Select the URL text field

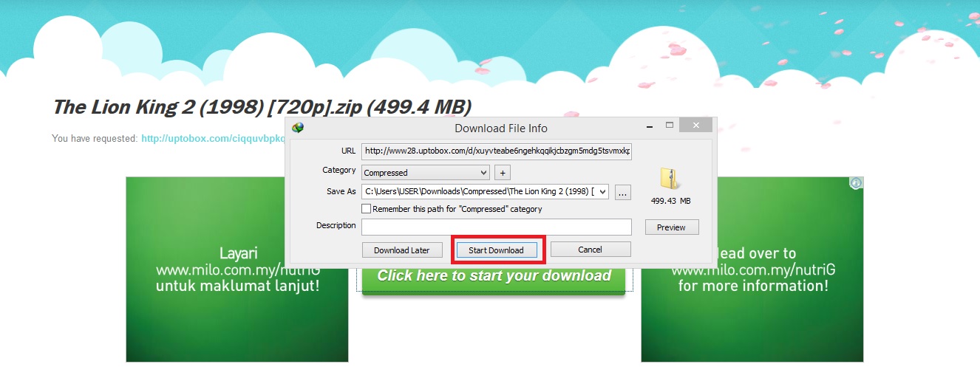(x=497, y=151)
